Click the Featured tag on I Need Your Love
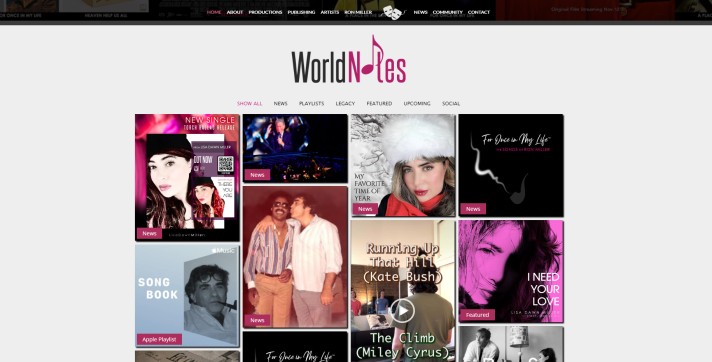Viewport: 712px width, 362px height. pyautogui.click(x=477, y=315)
